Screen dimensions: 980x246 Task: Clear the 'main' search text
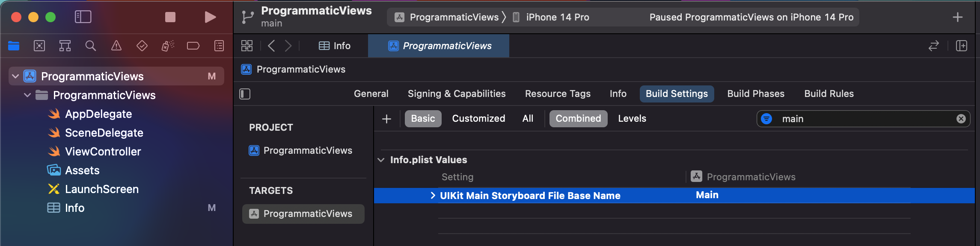(961, 119)
